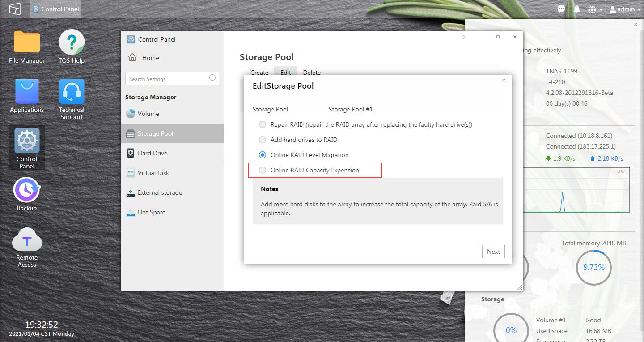Screen dimensions: 644x342
Task: Open Technical Support desktop icon
Action: click(x=72, y=99)
